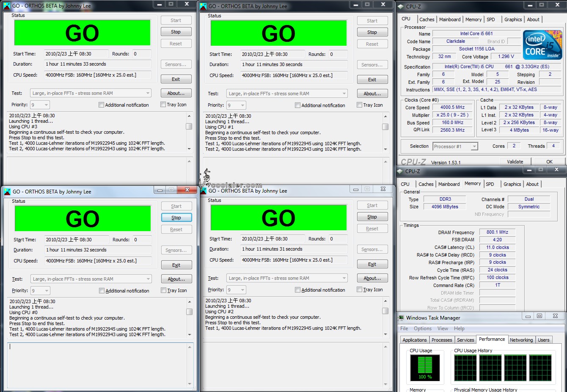Tick Tray Icon in the CPU #3 ORTHOS window

163,105
